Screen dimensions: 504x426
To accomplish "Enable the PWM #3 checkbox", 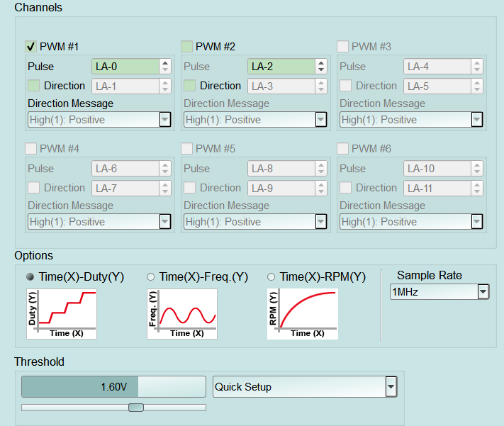I will coord(342,47).
